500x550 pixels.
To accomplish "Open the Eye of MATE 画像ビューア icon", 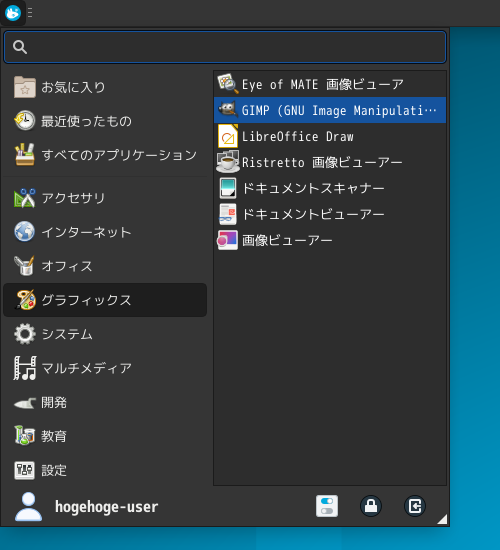I will [x=228, y=84].
